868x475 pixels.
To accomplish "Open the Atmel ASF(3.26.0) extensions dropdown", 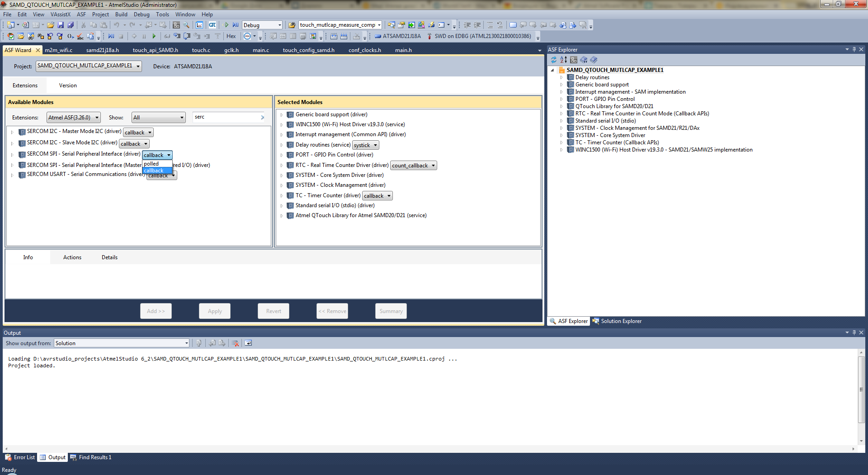I will point(73,118).
